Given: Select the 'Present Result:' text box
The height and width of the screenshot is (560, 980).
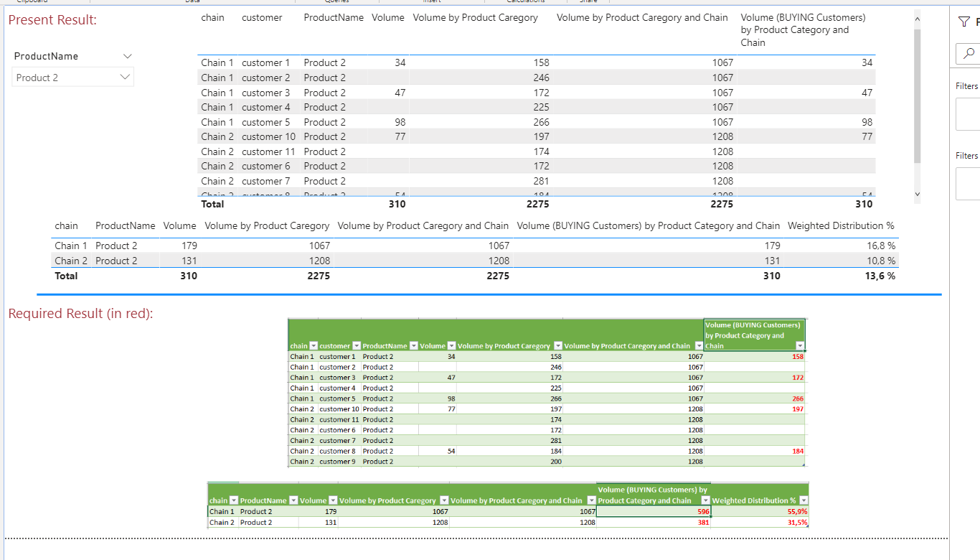Looking at the screenshot, I should [x=52, y=20].
